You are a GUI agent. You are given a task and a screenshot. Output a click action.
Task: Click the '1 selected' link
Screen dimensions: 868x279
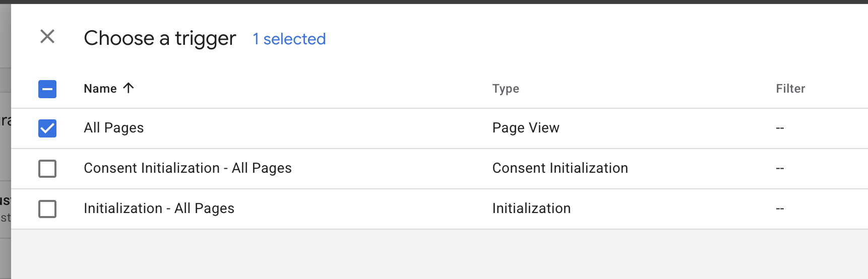pos(289,39)
